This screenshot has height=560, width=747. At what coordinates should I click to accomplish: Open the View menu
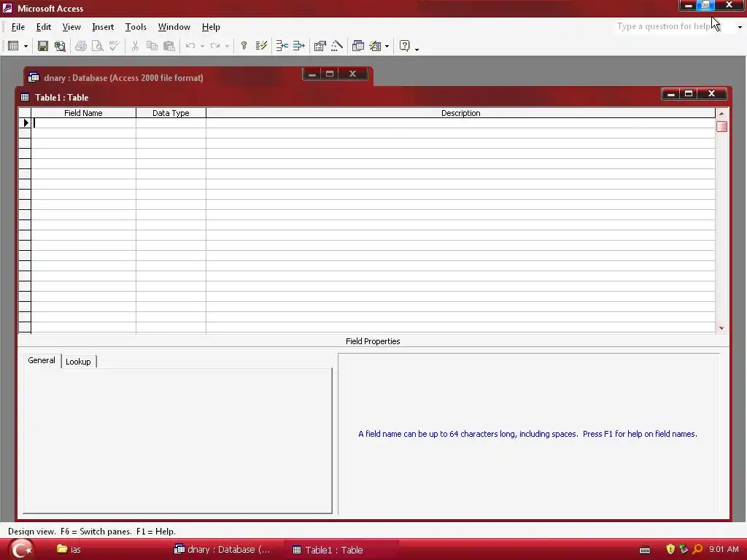(71, 27)
